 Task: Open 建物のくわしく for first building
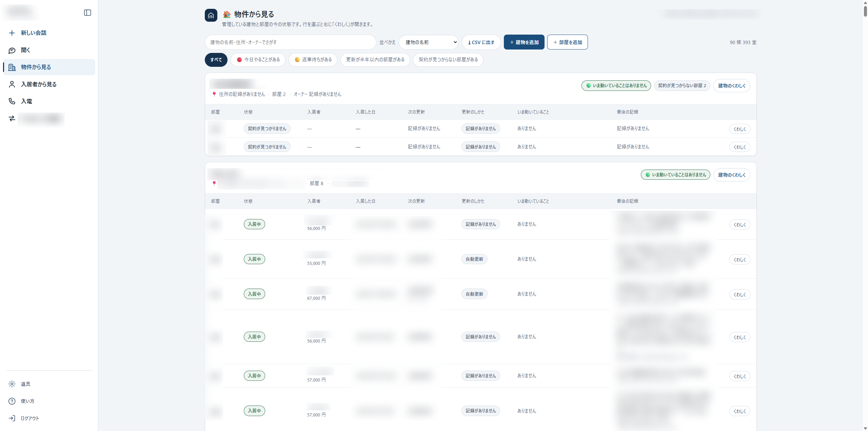(x=732, y=86)
